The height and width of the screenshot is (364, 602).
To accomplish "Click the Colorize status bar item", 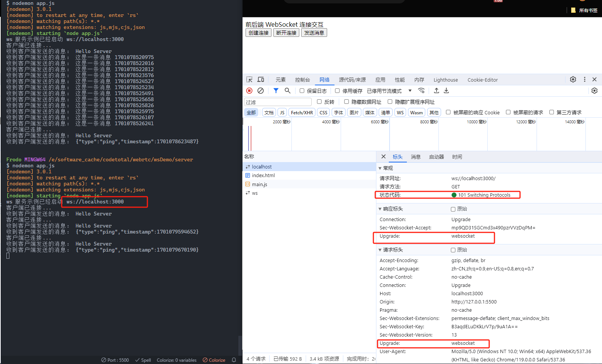I will (214, 360).
